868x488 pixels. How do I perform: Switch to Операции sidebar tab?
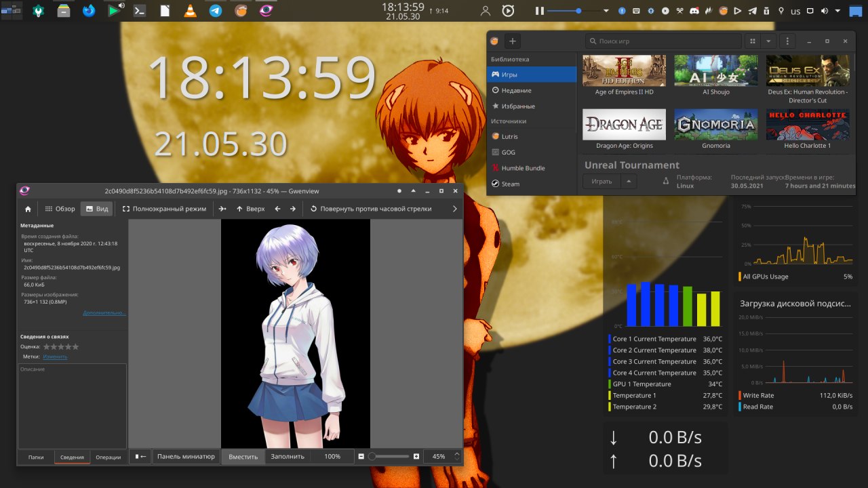108,457
